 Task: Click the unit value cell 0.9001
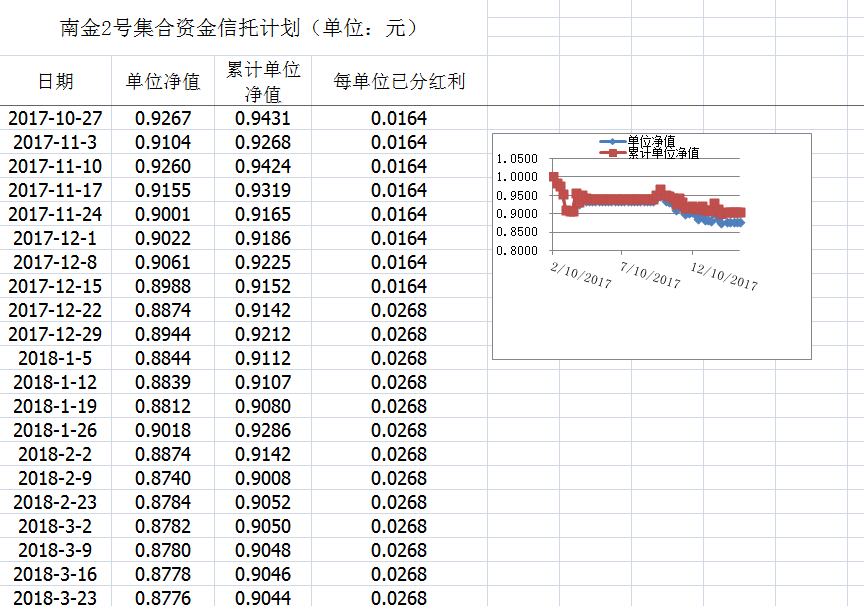coord(163,214)
